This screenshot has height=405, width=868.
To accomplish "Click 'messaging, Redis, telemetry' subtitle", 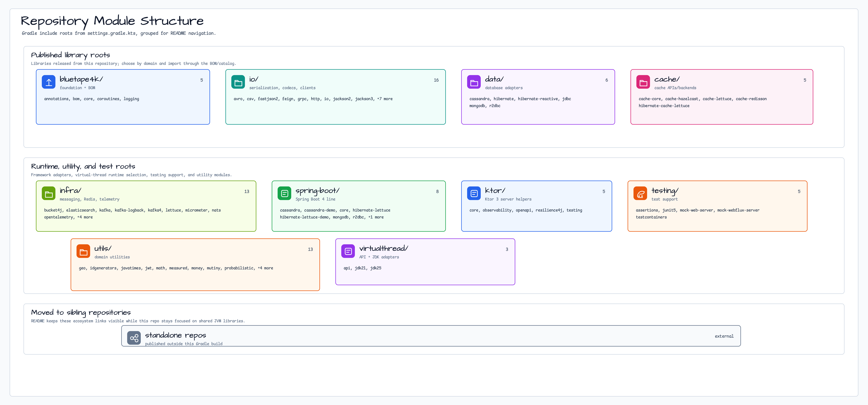I will point(90,199).
